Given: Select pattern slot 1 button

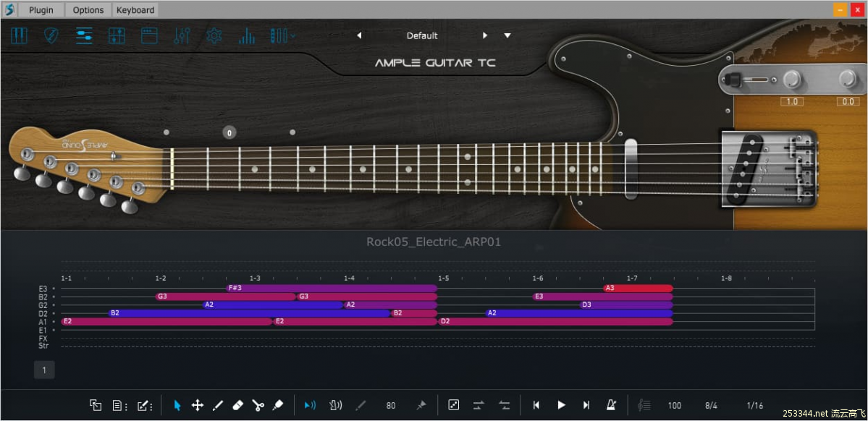Looking at the screenshot, I should (x=44, y=370).
